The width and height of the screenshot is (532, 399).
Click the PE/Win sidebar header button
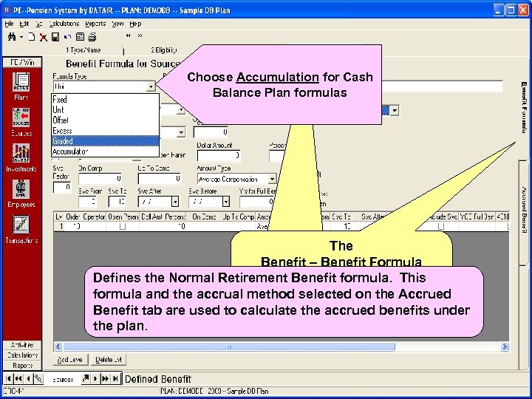[x=22, y=62]
